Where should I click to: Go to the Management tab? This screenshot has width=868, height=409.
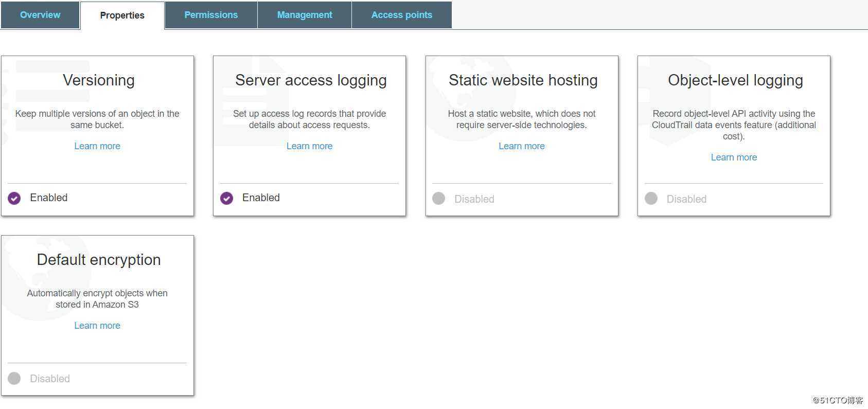pos(305,15)
